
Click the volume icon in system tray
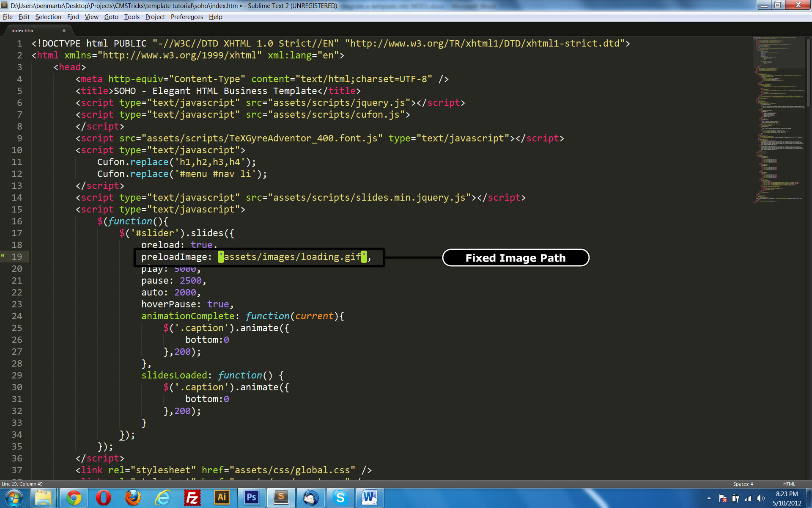pyautogui.click(x=761, y=498)
